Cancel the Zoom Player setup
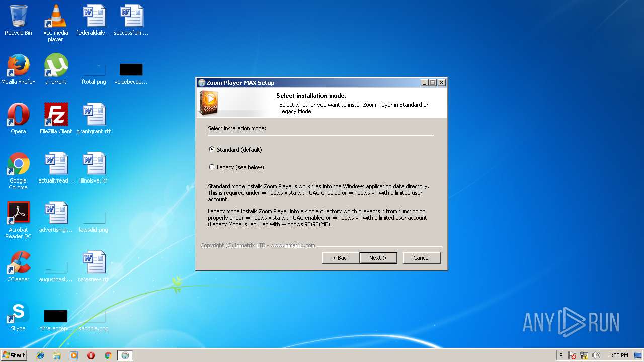Viewport: 644px width, 362px height. [x=422, y=258]
